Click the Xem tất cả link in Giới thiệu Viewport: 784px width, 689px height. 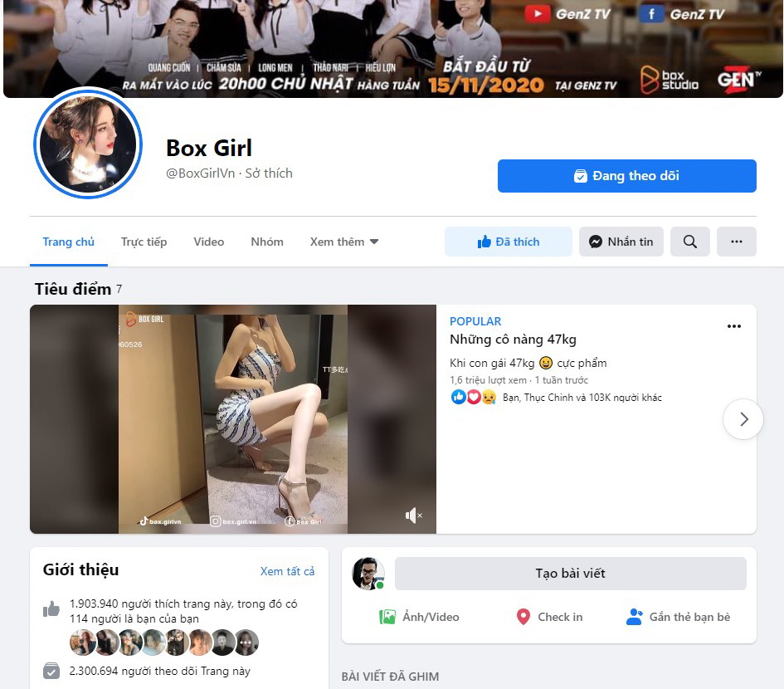click(288, 571)
